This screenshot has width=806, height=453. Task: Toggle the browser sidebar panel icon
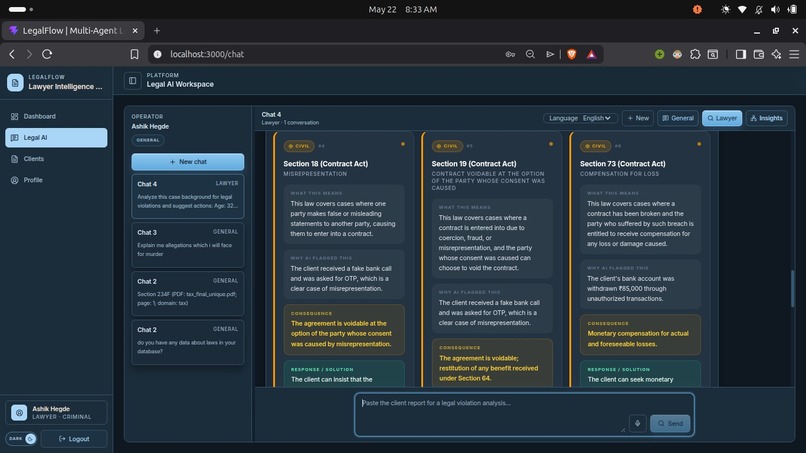click(x=741, y=54)
